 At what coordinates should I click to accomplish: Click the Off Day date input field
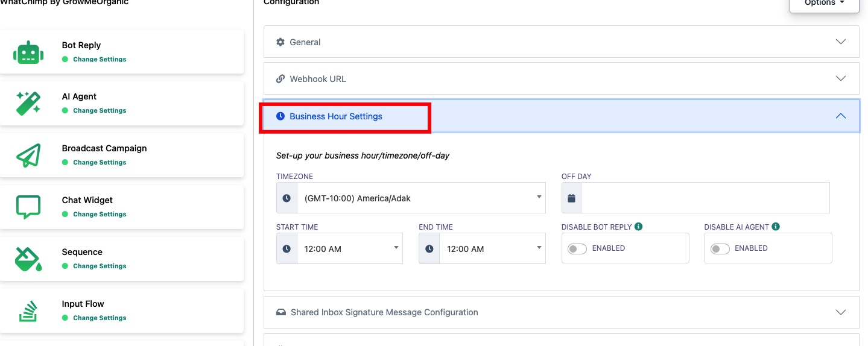click(x=705, y=198)
